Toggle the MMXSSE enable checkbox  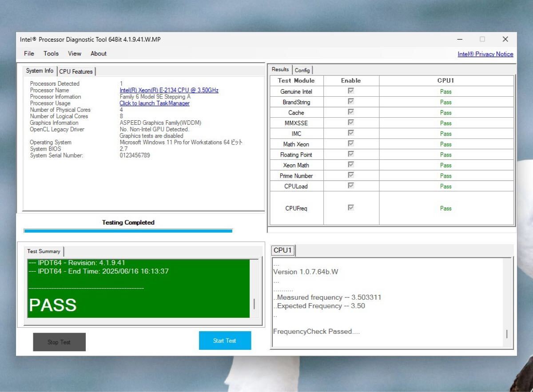click(351, 123)
